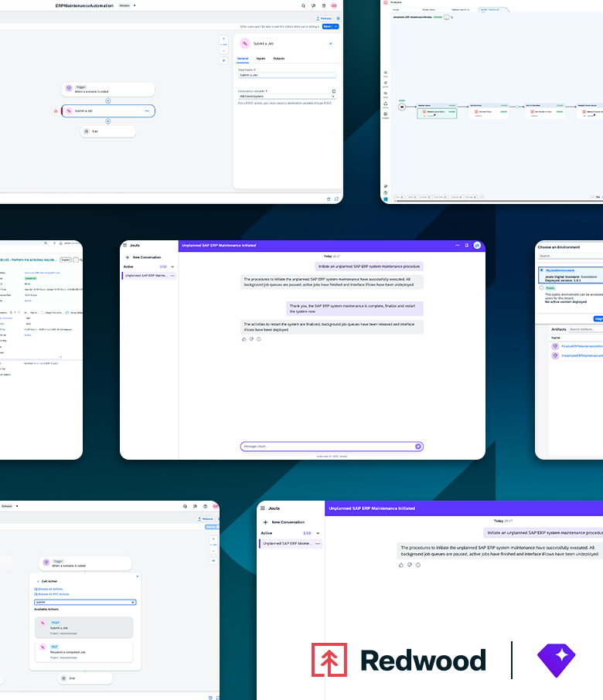Select the MyJouleEnvironment radio button
Viewport: 603px width, 700px height.
pyautogui.click(x=541, y=270)
